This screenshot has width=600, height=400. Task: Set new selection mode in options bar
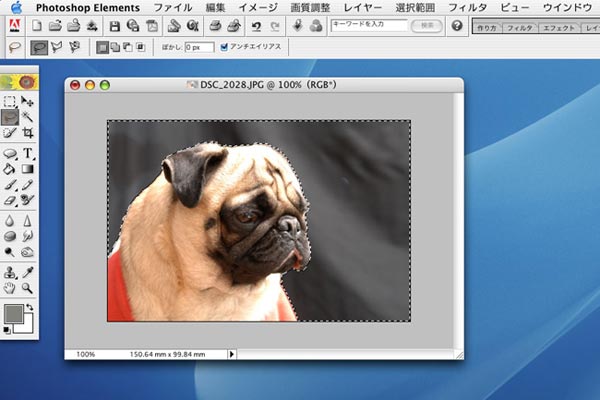(102, 47)
